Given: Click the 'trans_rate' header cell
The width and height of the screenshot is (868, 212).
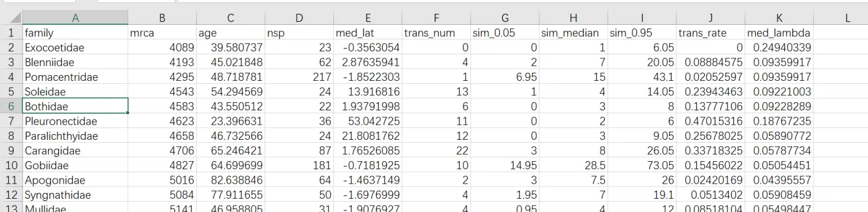Looking at the screenshot, I should 710,33.
